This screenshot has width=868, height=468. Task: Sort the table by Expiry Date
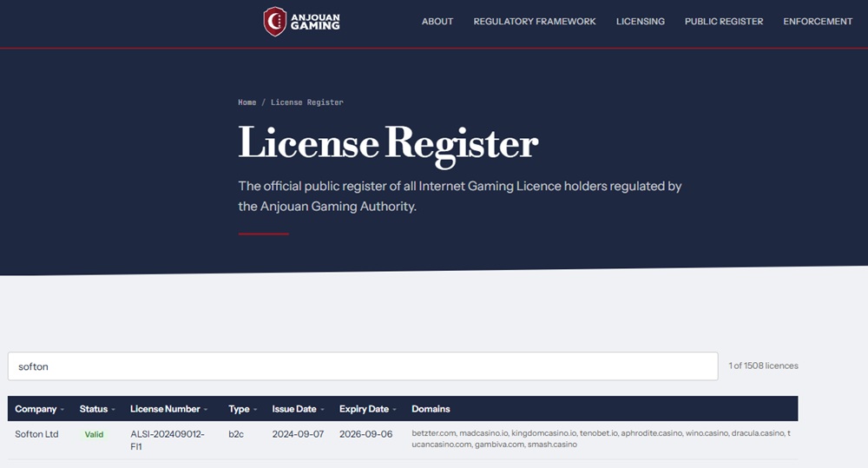(x=367, y=409)
